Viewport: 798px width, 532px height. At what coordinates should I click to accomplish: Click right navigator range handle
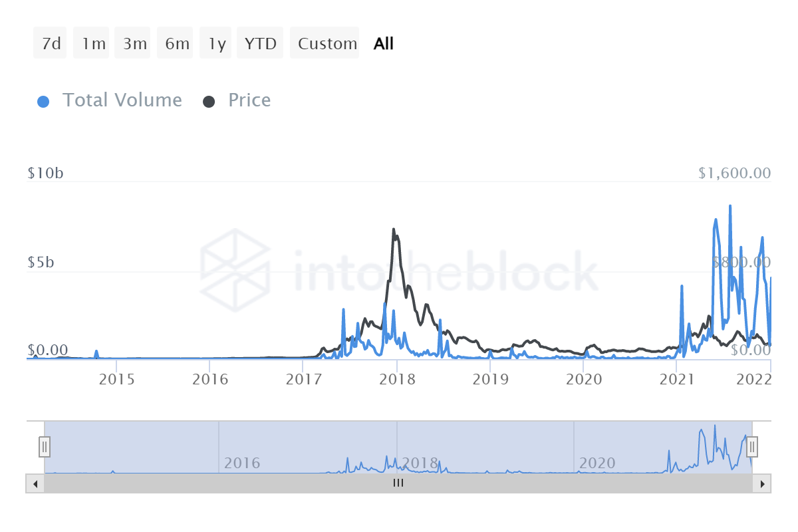tap(752, 447)
